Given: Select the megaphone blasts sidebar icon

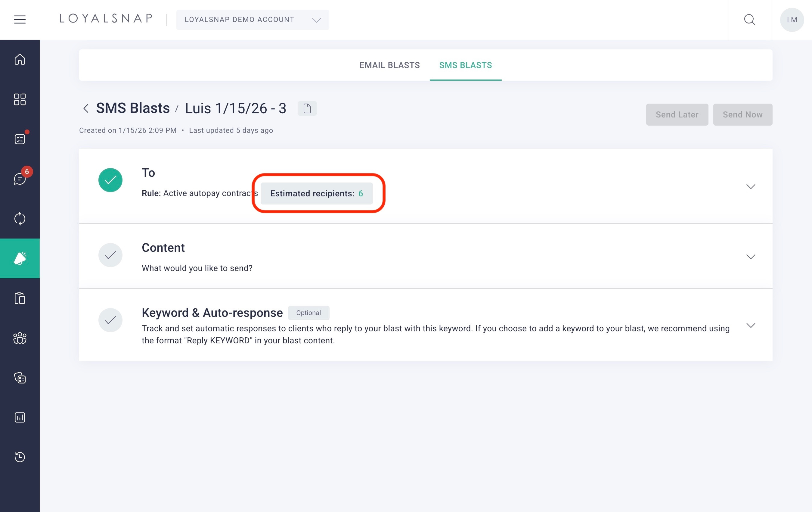Looking at the screenshot, I should [20, 258].
